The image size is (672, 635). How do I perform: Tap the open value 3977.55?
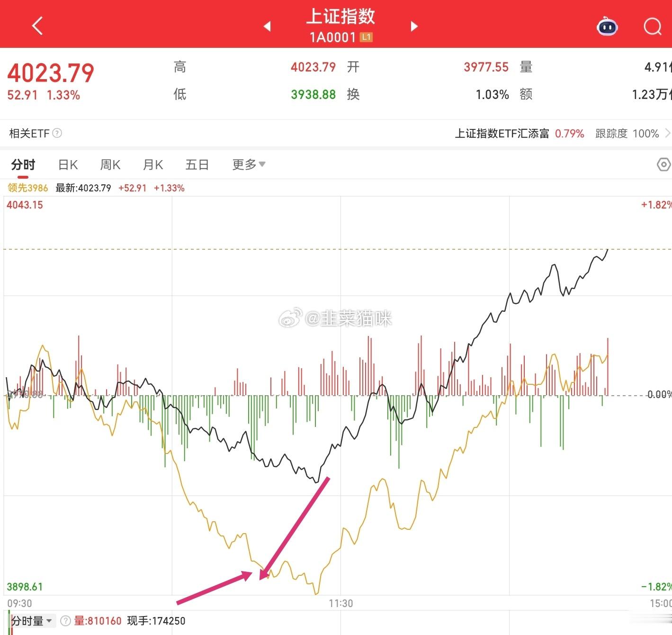(x=486, y=67)
